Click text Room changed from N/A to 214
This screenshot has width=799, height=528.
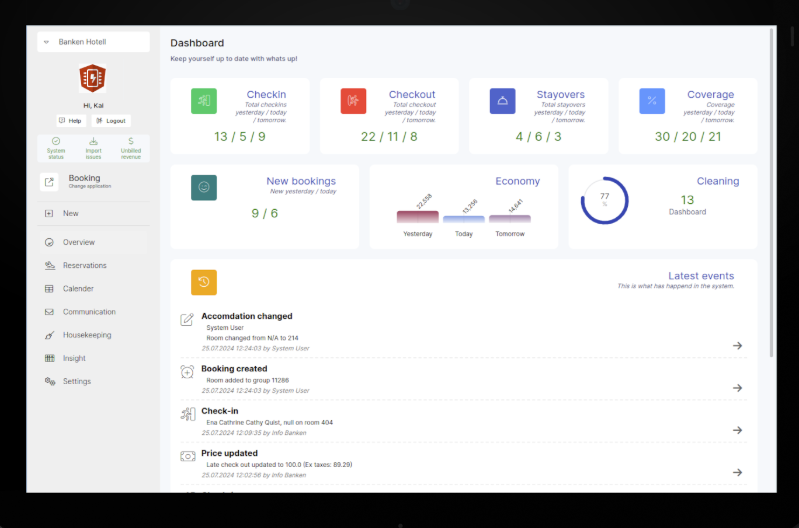coord(252,338)
